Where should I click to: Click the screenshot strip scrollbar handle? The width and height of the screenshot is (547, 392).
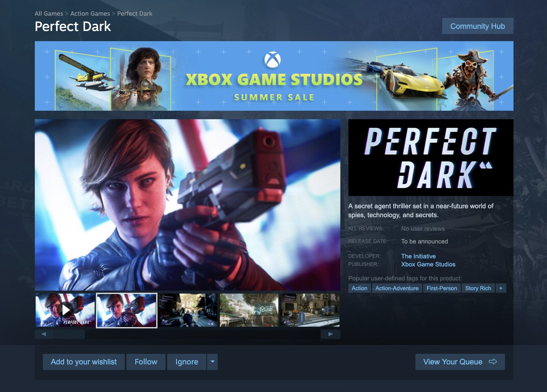click(70, 334)
